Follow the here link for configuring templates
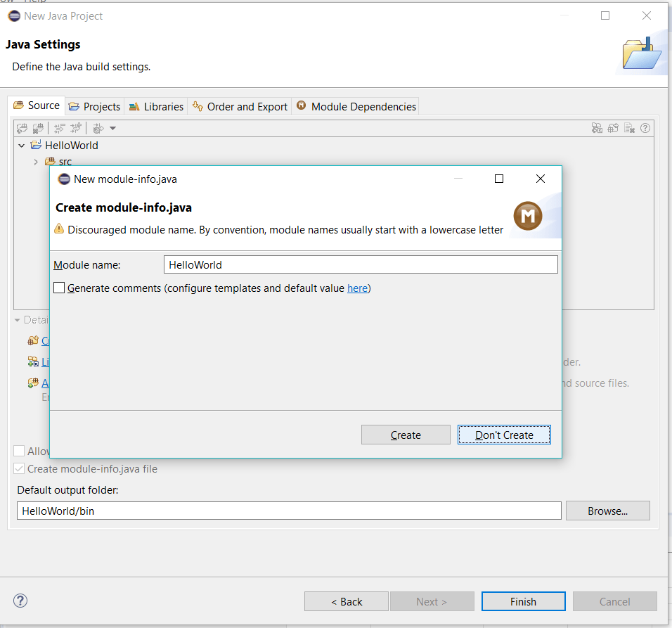 (357, 288)
